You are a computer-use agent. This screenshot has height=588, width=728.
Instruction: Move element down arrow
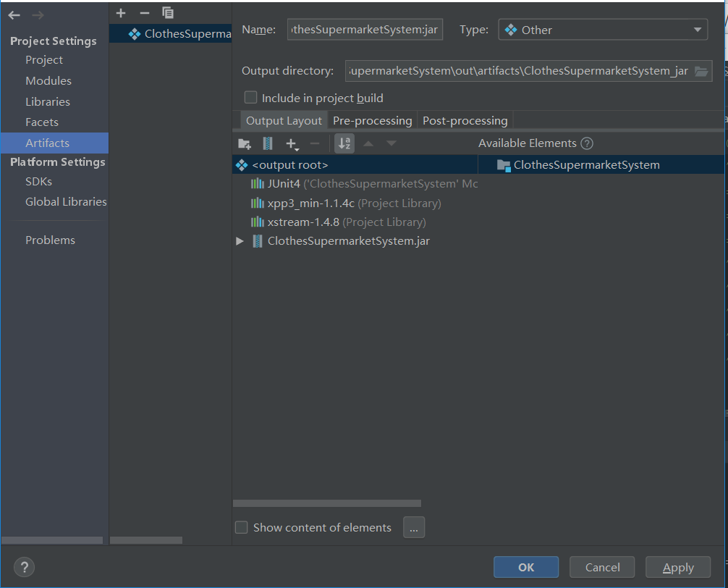(x=391, y=143)
